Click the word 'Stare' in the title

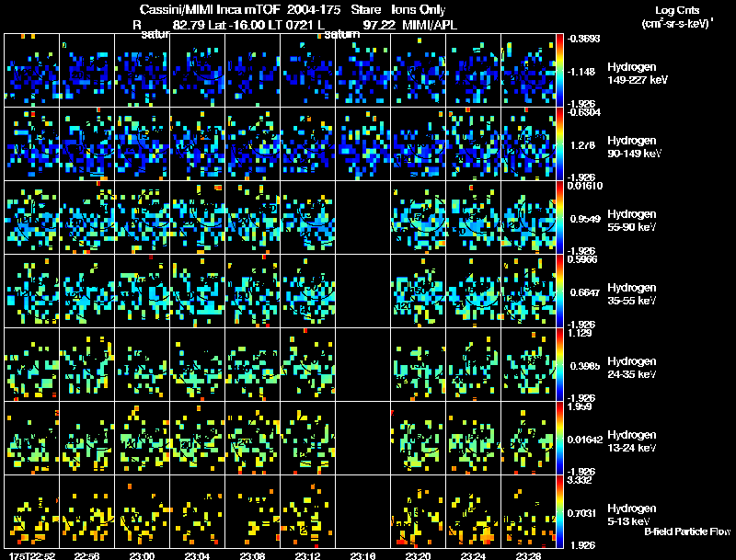tap(365, 10)
